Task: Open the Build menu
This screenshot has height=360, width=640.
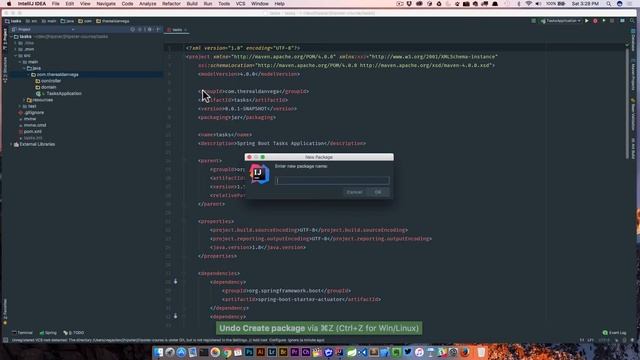Action: coord(192,4)
